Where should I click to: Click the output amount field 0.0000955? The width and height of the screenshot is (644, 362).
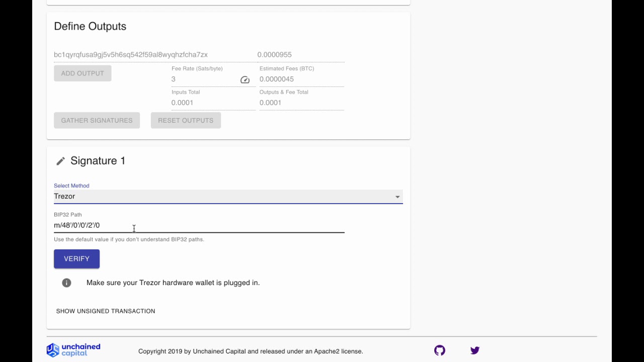pos(301,55)
